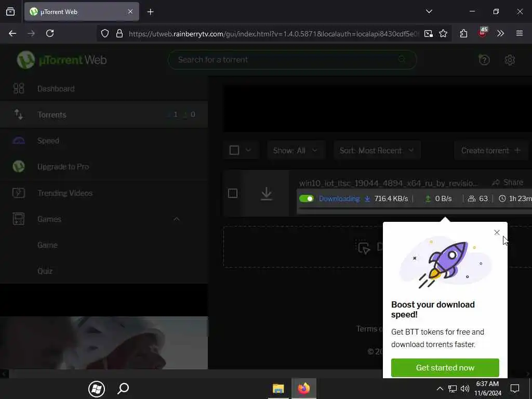Click the advertisement image in sidebar

pos(104,343)
